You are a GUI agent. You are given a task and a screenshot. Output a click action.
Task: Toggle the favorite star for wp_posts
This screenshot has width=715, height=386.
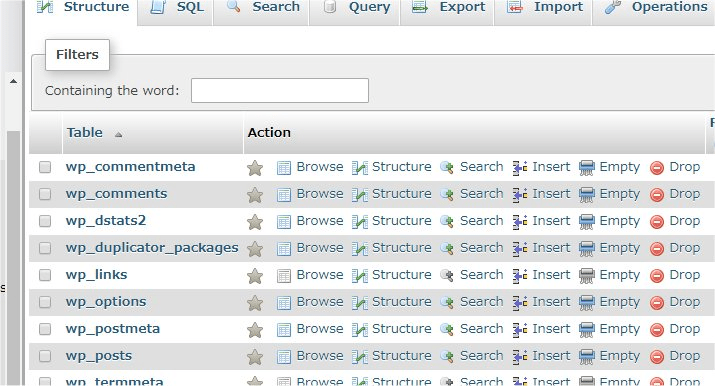[x=254, y=357]
